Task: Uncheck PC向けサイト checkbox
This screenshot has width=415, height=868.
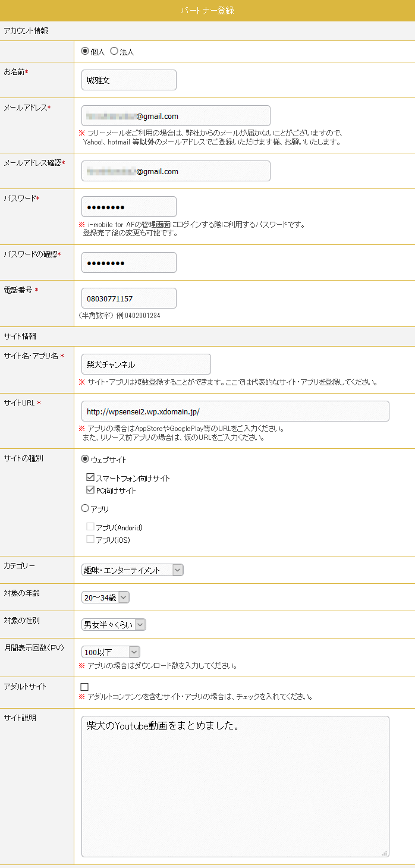Action: tap(90, 490)
